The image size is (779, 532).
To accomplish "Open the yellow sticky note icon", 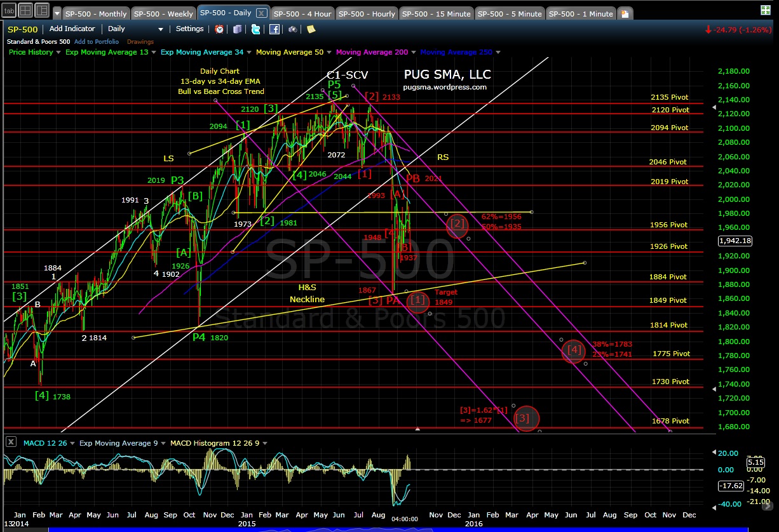I will 311,29.
